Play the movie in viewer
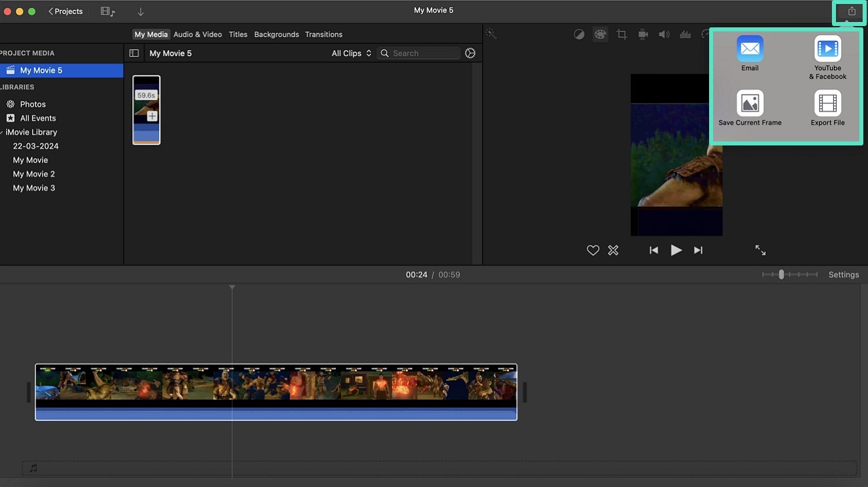The image size is (868, 487). [x=676, y=250]
